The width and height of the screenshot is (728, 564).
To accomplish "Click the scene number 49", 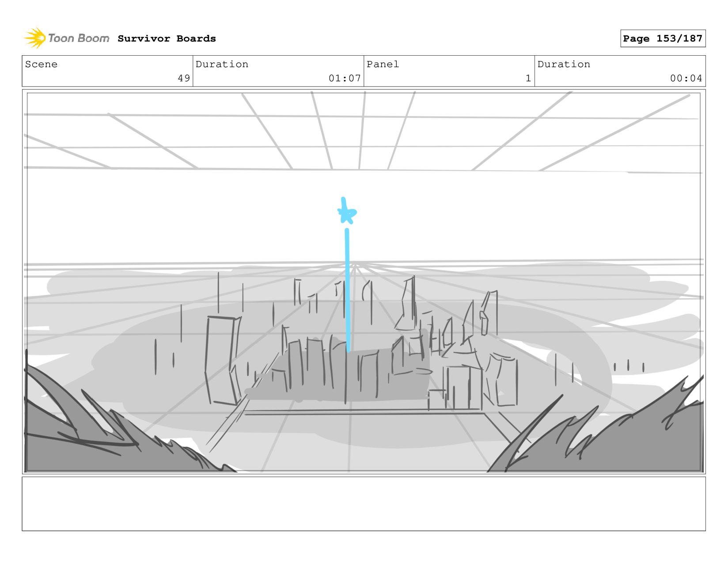I will point(184,78).
